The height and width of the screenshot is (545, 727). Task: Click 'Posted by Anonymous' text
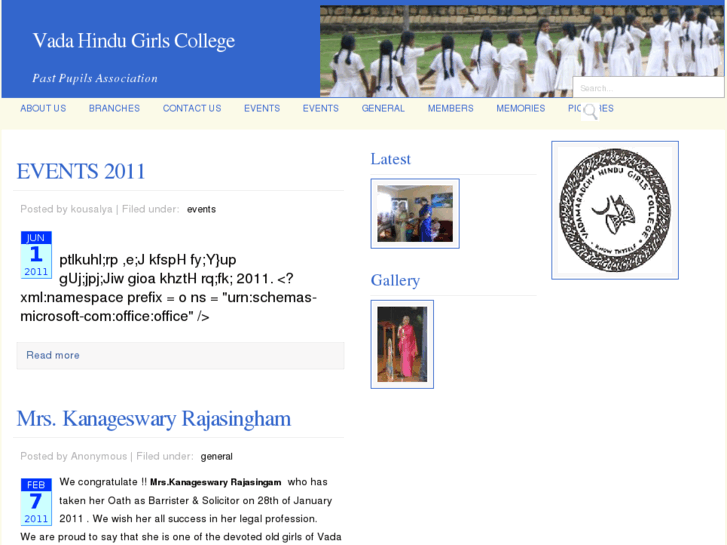click(x=74, y=456)
